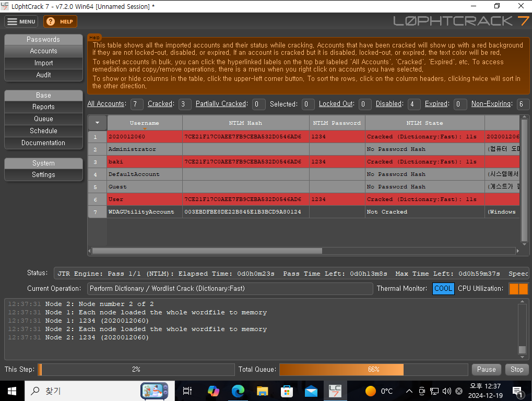The width and height of the screenshot is (532, 401).
Task: Select the DefaultAccount row
Action: (304, 174)
